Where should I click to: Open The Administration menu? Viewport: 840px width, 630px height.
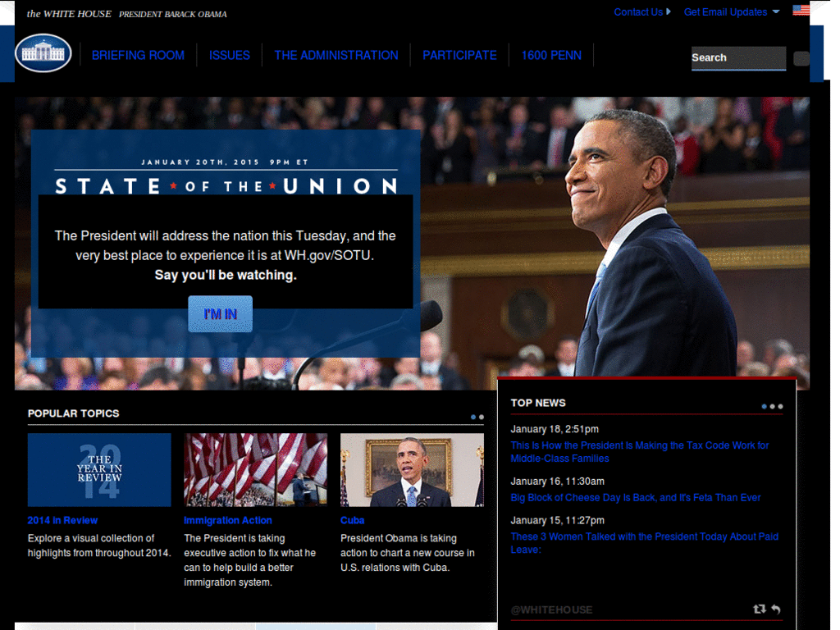(336, 55)
